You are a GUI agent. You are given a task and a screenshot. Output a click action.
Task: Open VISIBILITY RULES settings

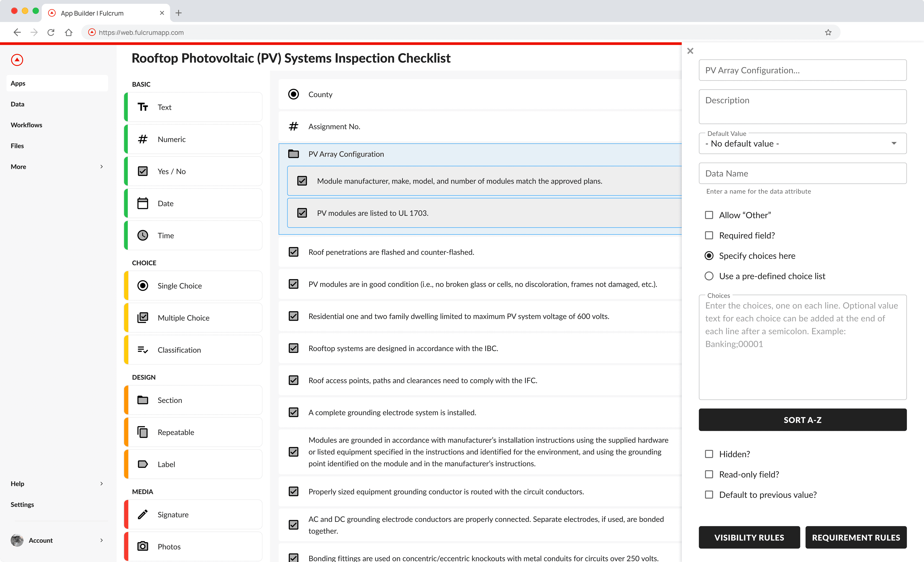pos(749,537)
